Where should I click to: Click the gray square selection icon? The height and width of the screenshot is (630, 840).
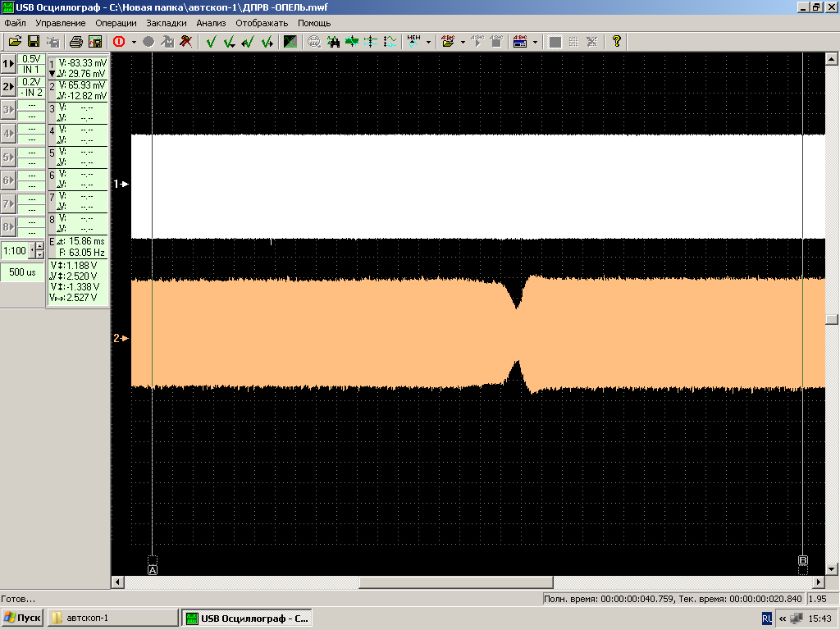click(555, 42)
